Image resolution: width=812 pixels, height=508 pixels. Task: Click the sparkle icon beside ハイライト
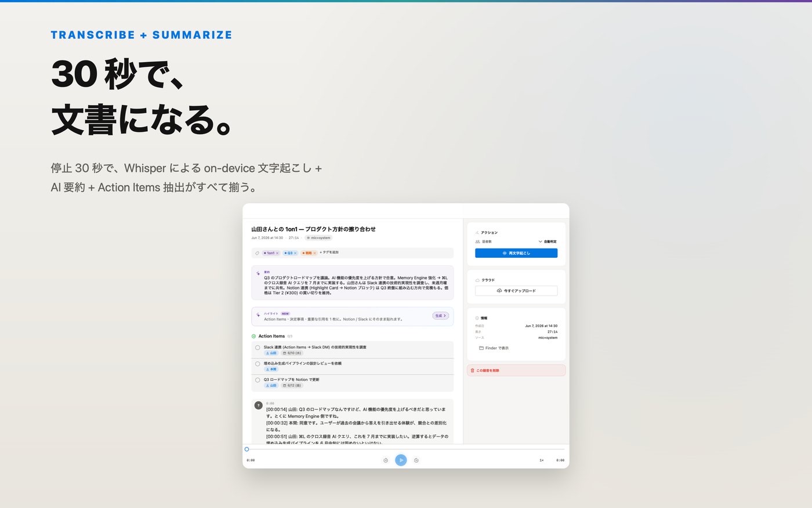258,315
